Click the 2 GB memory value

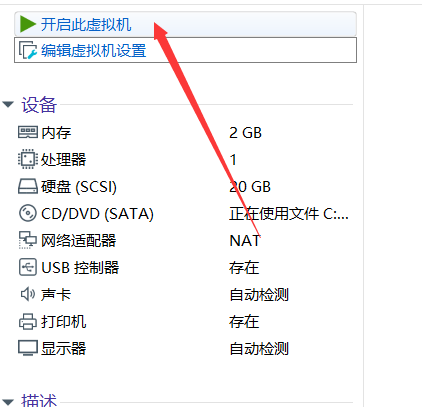(245, 133)
